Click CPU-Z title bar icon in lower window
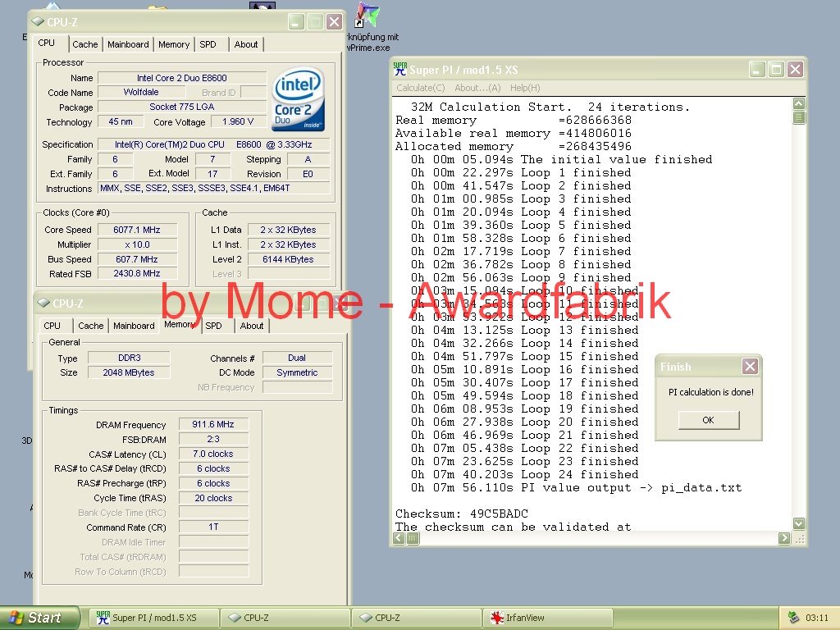 point(43,303)
